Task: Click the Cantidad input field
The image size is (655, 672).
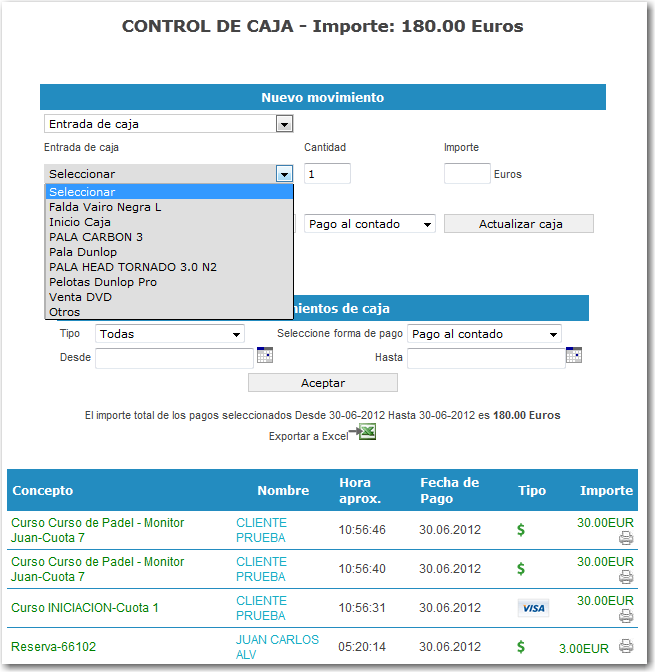Action: tap(328, 174)
